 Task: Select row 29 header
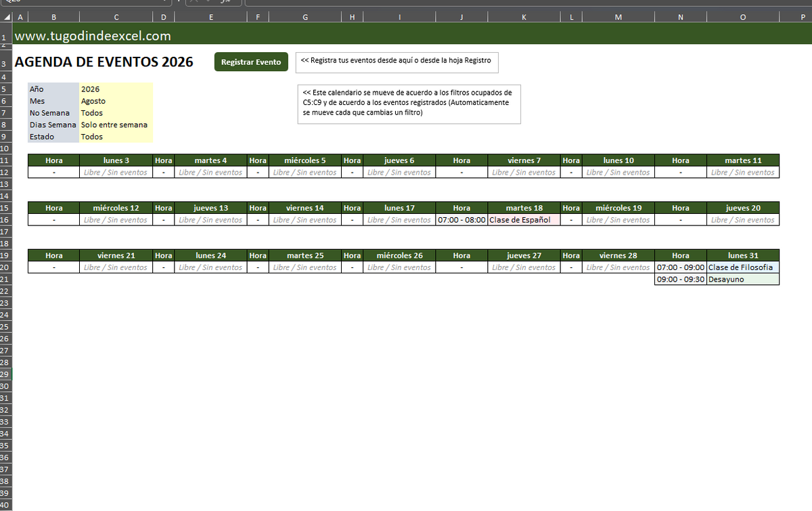point(5,374)
